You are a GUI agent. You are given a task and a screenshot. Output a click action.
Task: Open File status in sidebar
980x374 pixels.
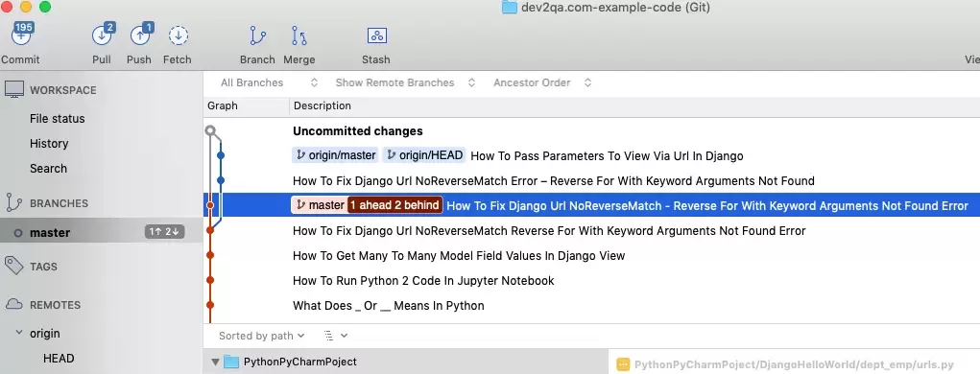57,119
